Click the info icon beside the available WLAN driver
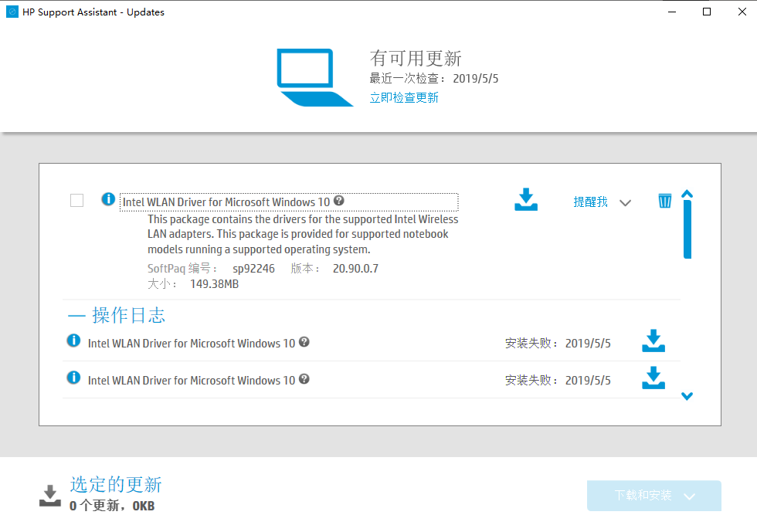 click(108, 200)
